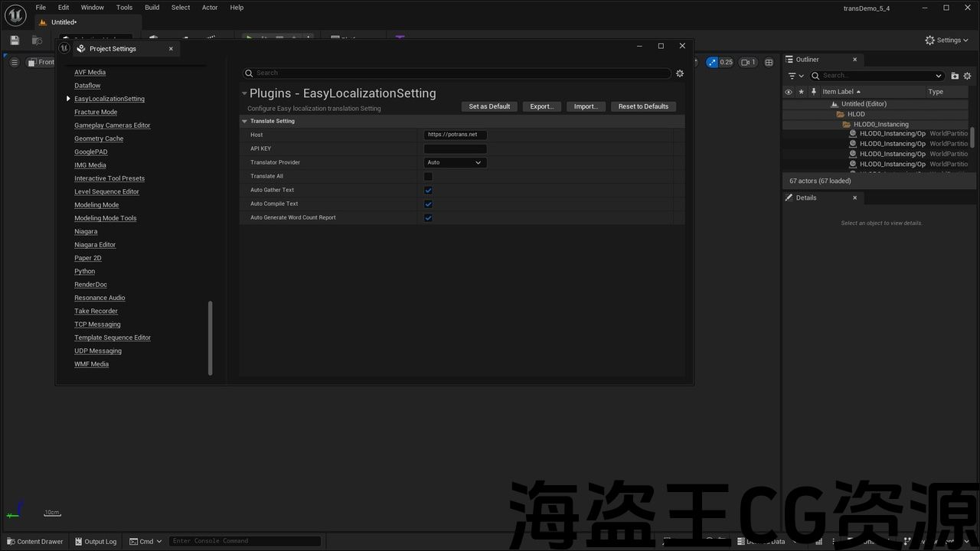Open the Outliner filter dropdown
The height and width of the screenshot is (551, 980).
tap(795, 76)
